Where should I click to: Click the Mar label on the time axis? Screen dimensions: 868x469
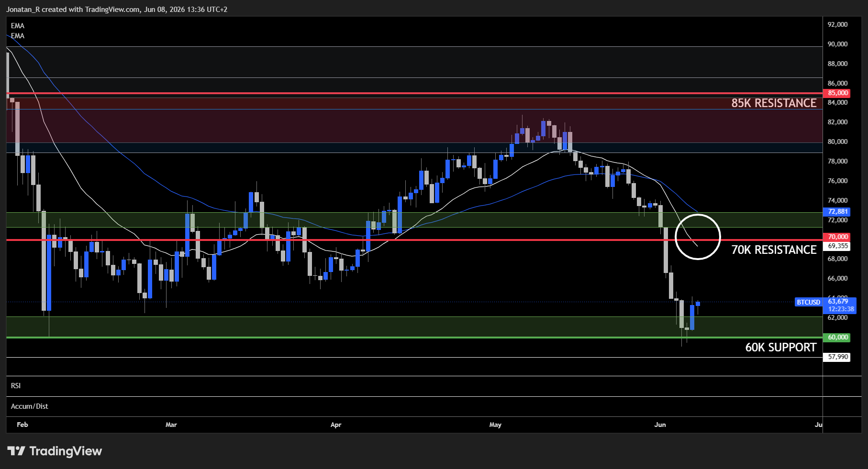(x=171, y=425)
